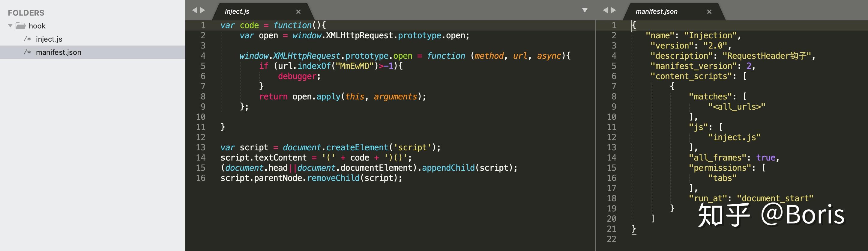Click line number 16 in inject.js gutter
This screenshot has height=251, width=868.
coord(201,178)
